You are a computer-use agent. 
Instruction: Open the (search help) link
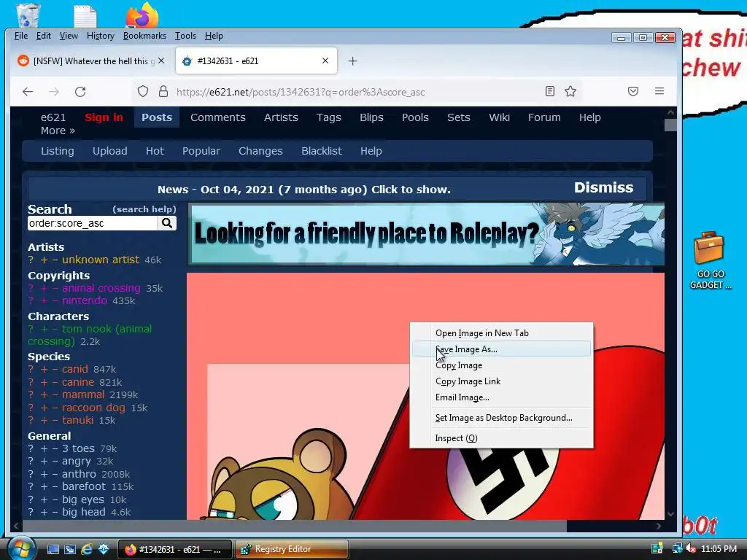(144, 209)
